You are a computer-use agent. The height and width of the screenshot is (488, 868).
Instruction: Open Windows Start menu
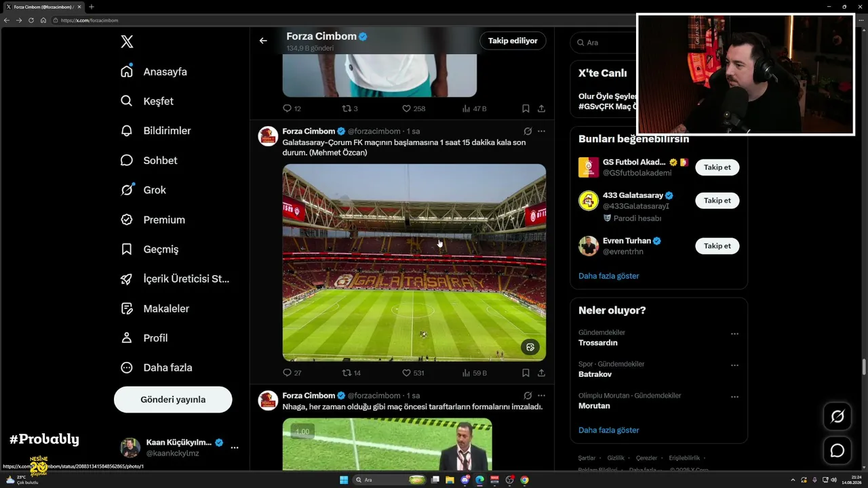pyautogui.click(x=344, y=480)
